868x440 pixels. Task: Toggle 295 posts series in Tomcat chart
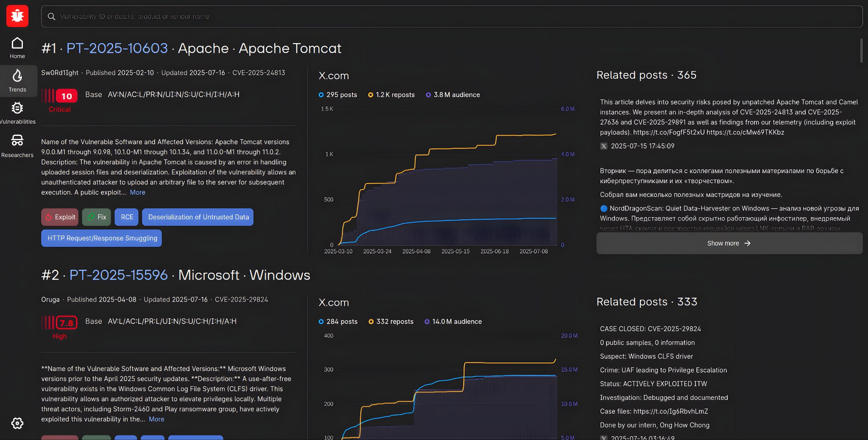pyautogui.click(x=338, y=95)
